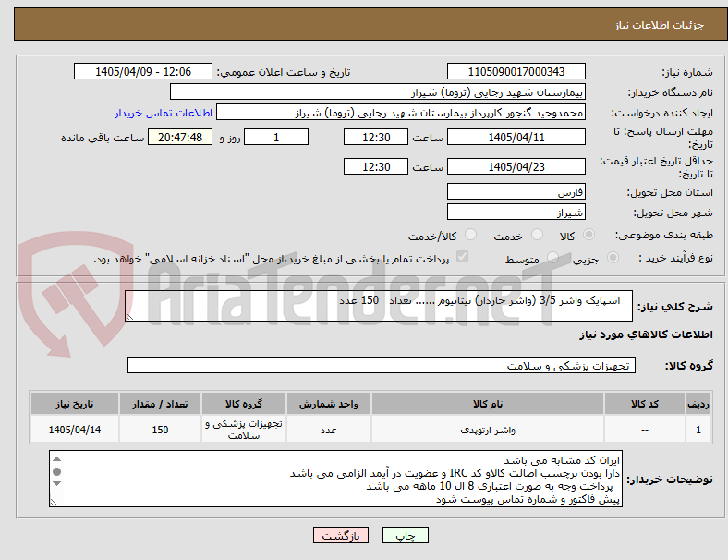
Task: Click the buyer organization name field
Action: [378, 91]
